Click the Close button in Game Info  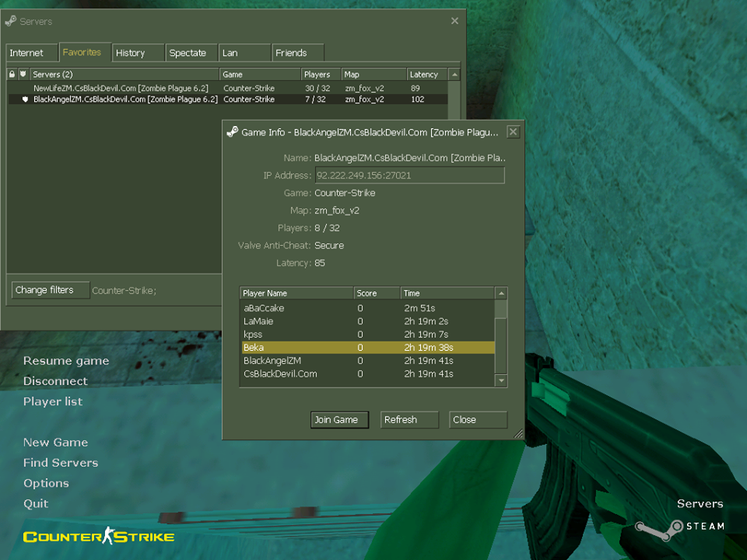478,419
